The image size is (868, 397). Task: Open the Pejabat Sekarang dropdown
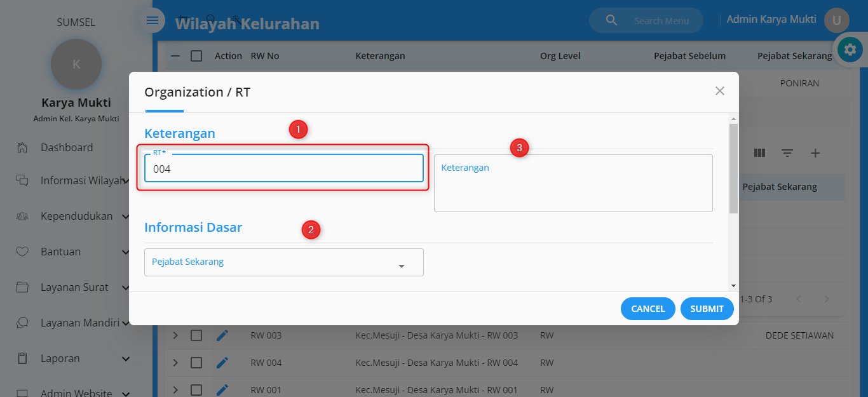tap(283, 262)
